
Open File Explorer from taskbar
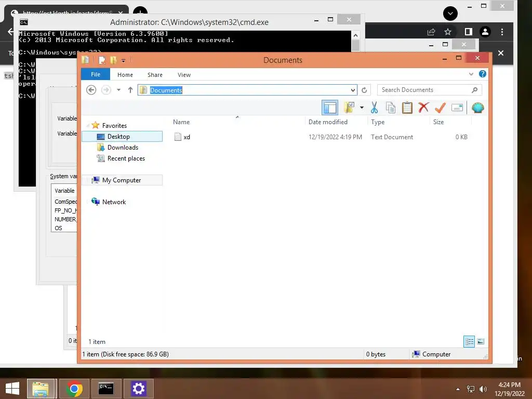[x=41, y=389]
